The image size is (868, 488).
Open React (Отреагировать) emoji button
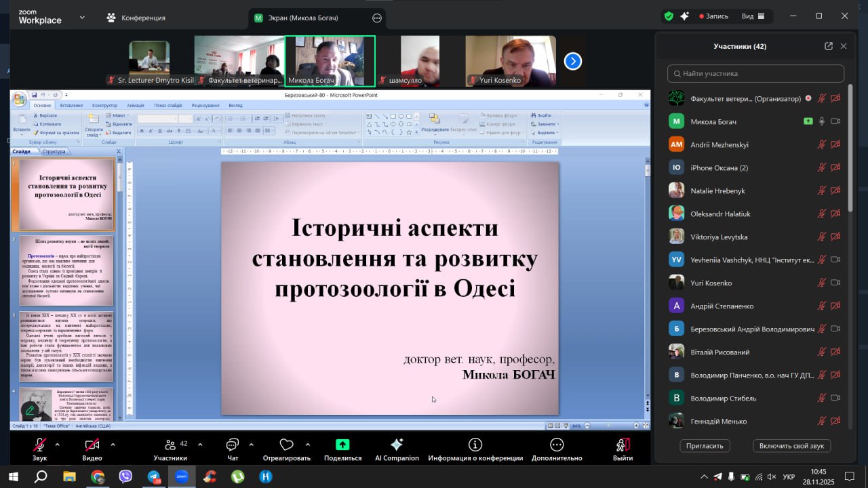(286, 445)
